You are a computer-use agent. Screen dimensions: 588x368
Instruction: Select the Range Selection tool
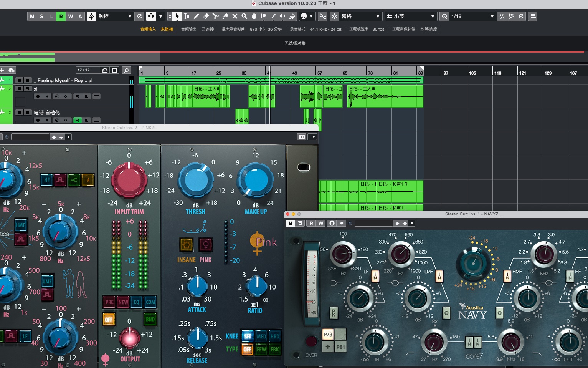pos(187,16)
